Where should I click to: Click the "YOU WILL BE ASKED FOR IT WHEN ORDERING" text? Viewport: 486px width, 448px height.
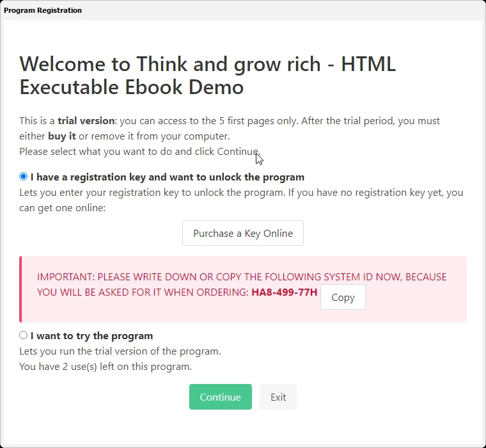(143, 292)
